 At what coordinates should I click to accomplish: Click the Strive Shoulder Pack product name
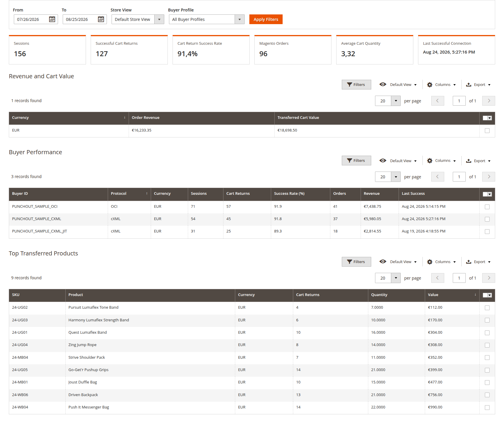(x=87, y=358)
